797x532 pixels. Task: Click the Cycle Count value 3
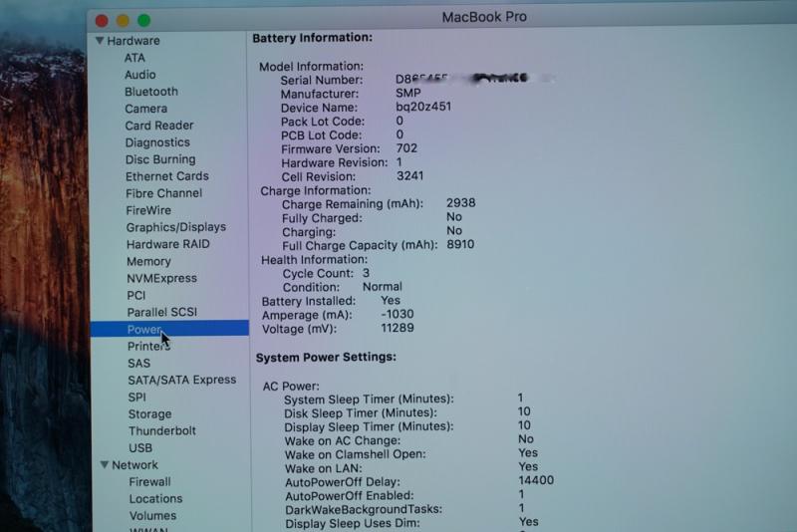click(x=366, y=273)
